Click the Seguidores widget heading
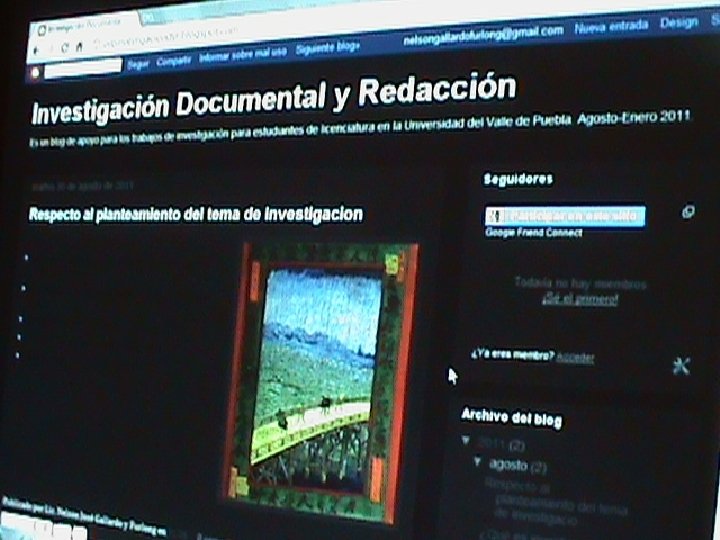The image size is (720, 540). click(518, 179)
